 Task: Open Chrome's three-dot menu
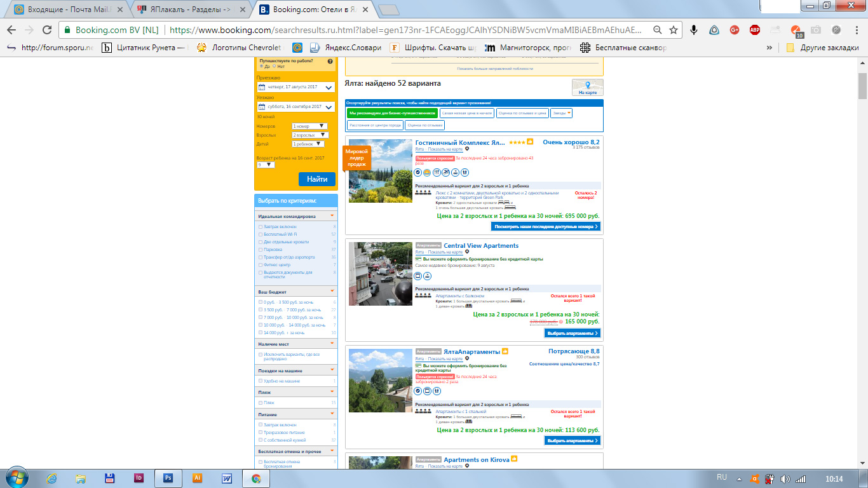(x=856, y=30)
